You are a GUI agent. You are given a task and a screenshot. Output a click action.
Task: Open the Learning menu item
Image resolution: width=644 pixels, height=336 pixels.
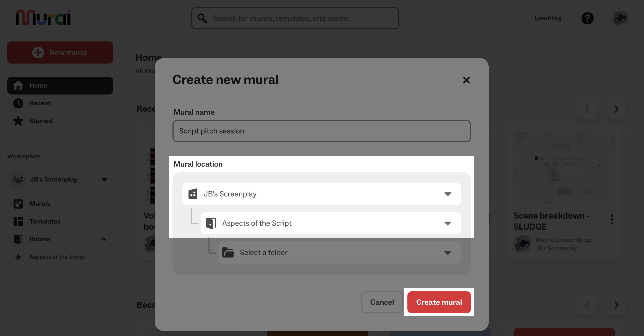(547, 18)
